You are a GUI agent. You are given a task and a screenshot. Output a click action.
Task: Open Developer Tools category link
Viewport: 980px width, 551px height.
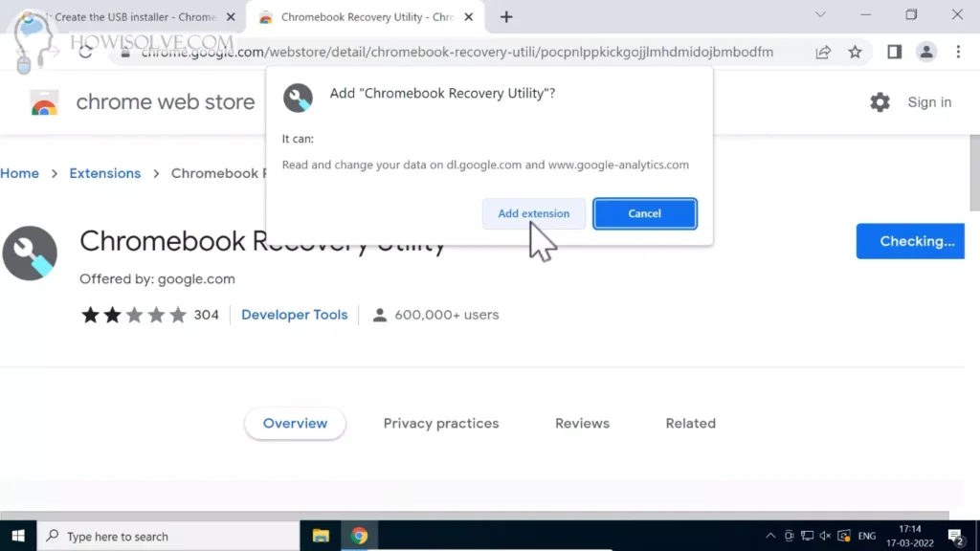(295, 315)
